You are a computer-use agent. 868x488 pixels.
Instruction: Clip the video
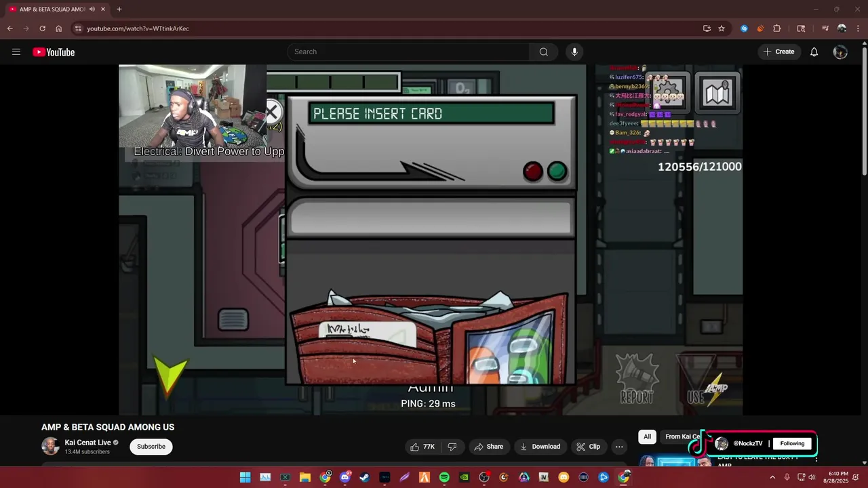click(589, 447)
